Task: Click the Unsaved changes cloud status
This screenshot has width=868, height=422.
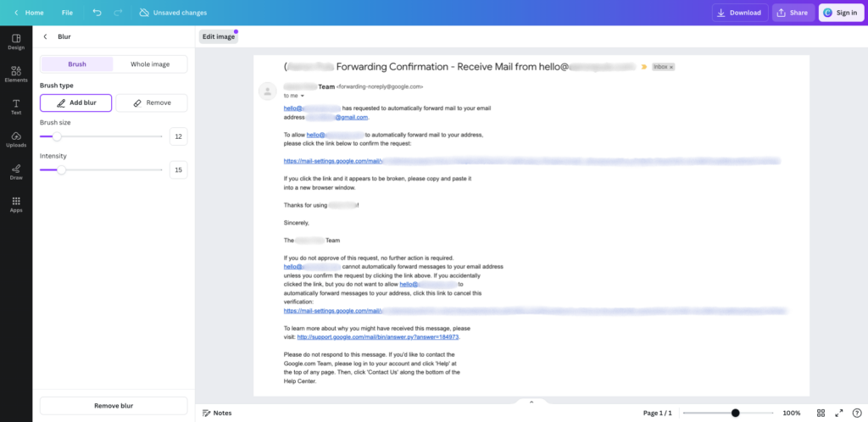Action: (173, 12)
